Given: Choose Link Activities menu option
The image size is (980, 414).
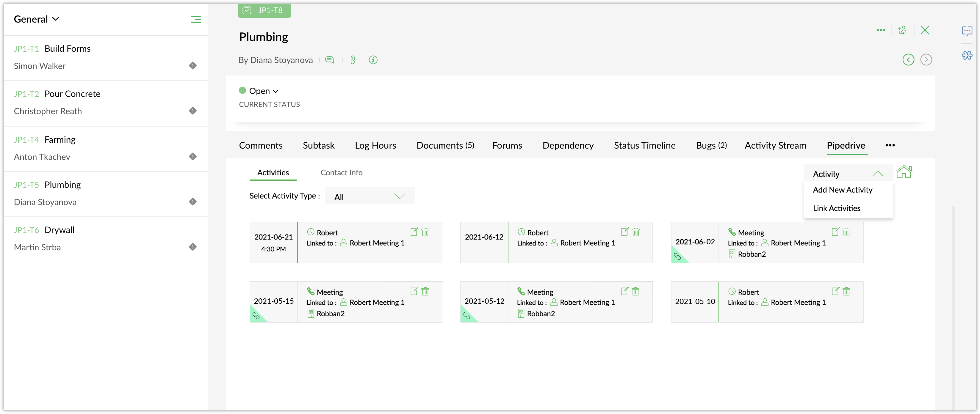Looking at the screenshot, I should click(836, 208).
